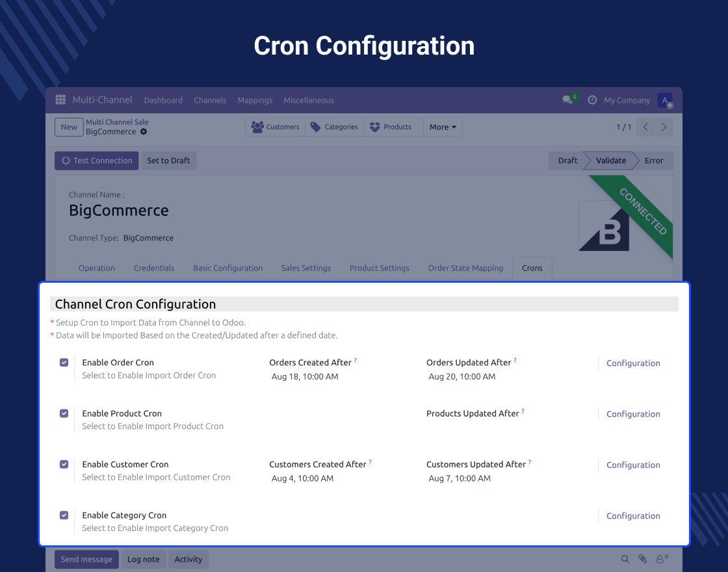The image size is (728, 572).
Task: Go to previous record arrow
Action: click(x=645, y=127)
